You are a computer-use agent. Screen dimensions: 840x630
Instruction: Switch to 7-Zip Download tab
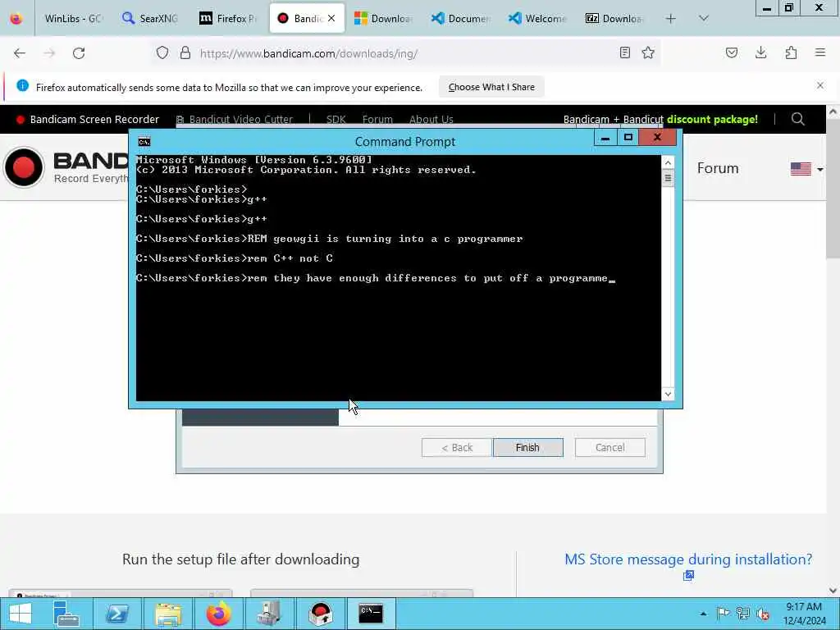click(x=614, y=18)
